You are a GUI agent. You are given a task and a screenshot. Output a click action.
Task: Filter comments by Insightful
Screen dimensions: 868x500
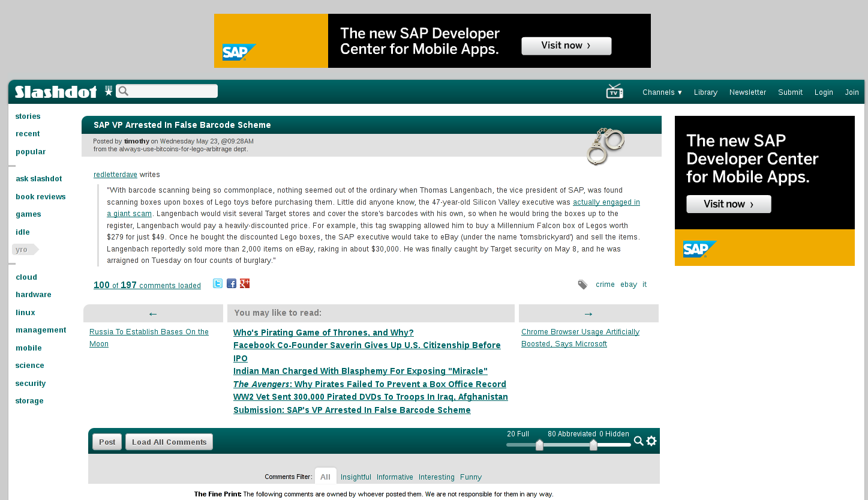click(356, 477)
